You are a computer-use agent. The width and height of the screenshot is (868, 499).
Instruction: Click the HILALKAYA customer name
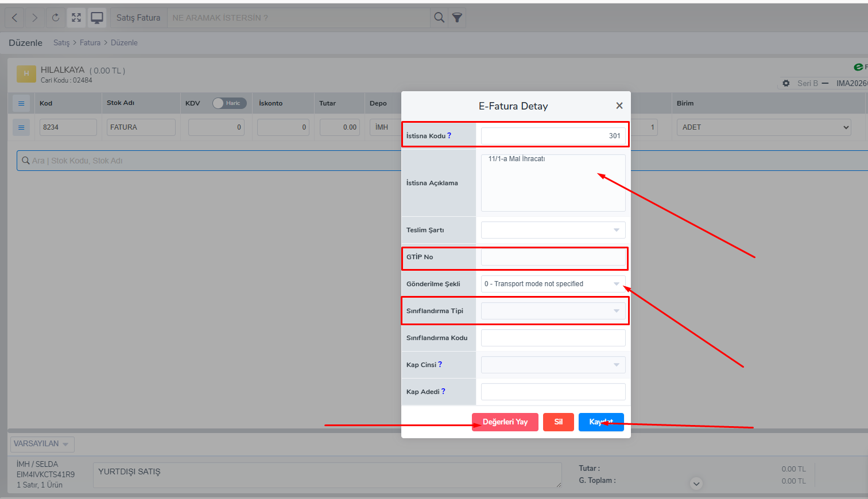(x=63, y=70)
